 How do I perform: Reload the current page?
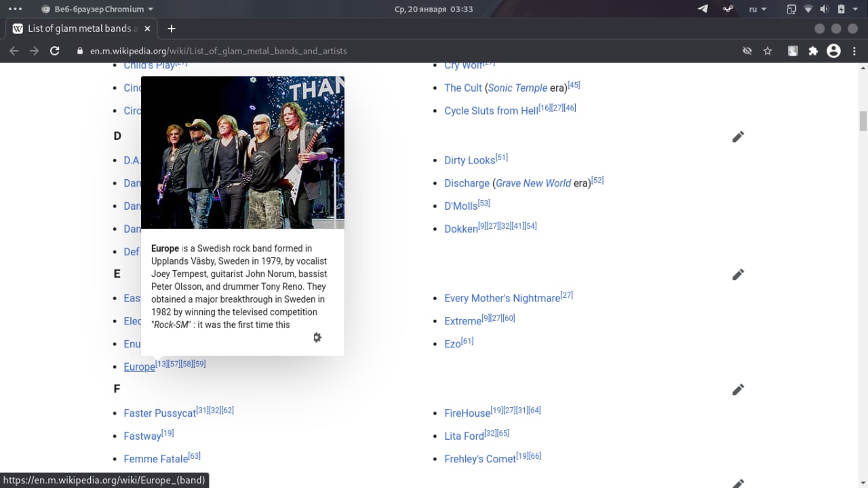pyautogui.click(x=55, y=51)
